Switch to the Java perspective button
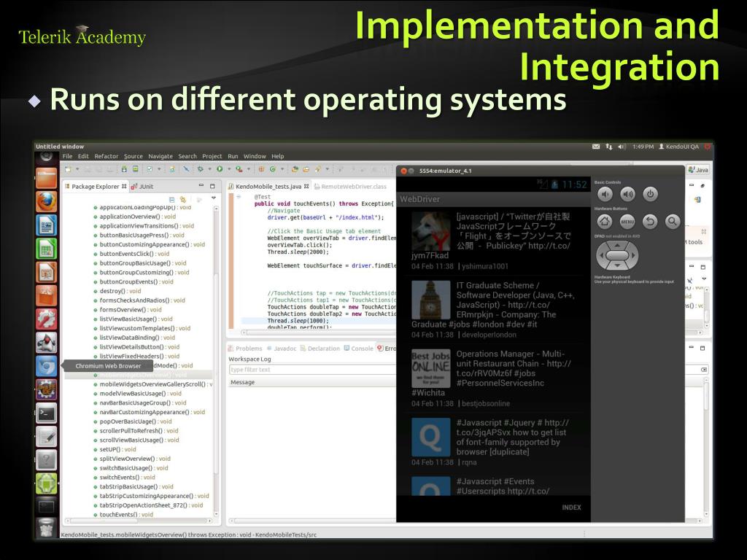The image size is (747, 560). pos(698,169)
